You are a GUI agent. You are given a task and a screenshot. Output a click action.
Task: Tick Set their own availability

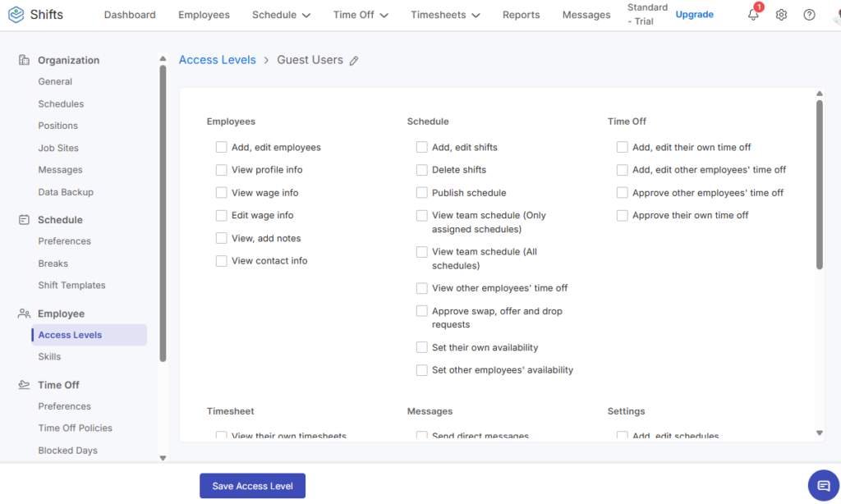pos(421,347)
